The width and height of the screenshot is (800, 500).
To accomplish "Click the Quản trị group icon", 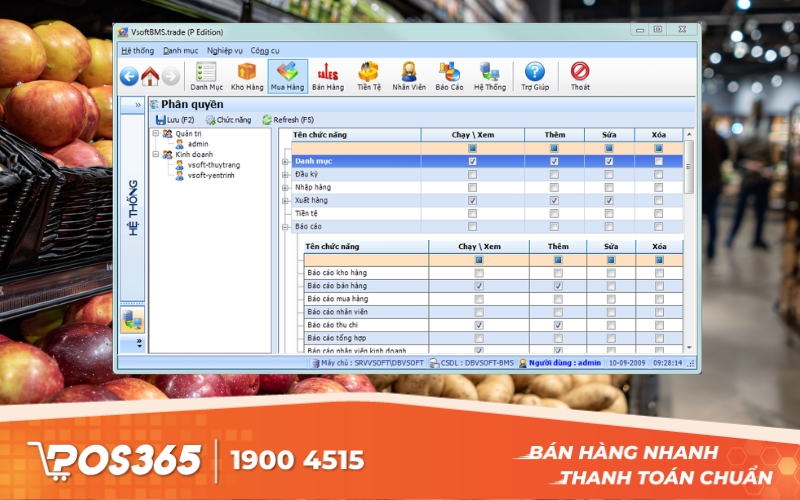I will coord(167,134).
